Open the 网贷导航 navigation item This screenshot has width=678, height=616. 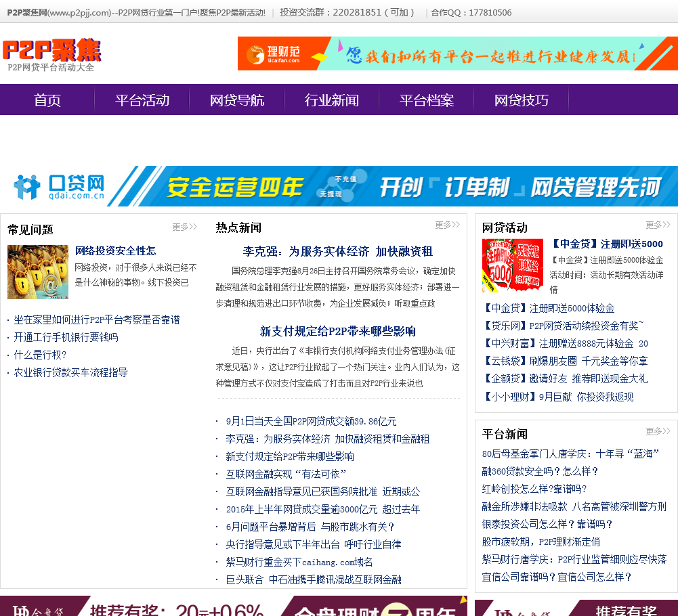click(x=237, y=100)
